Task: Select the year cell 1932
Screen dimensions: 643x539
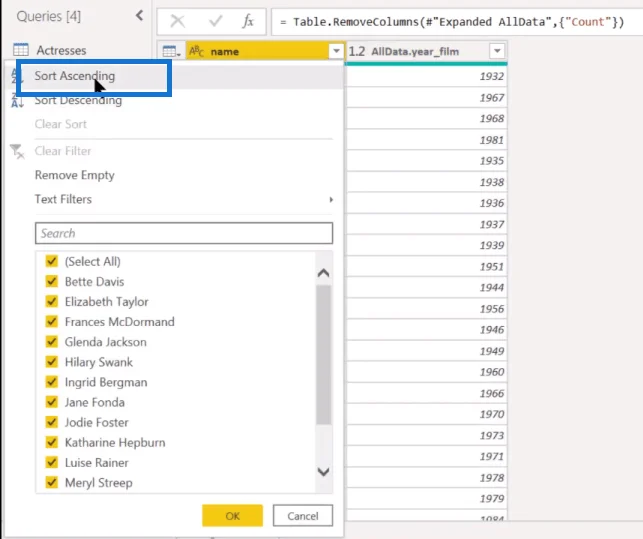Action: (x=426, y=76)
